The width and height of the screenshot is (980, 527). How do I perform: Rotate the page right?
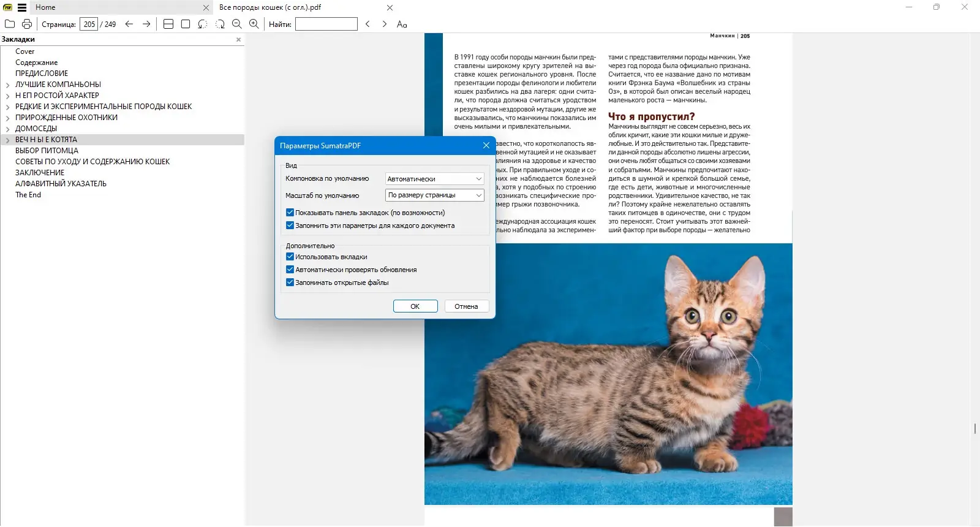click(x=220, y=24)
